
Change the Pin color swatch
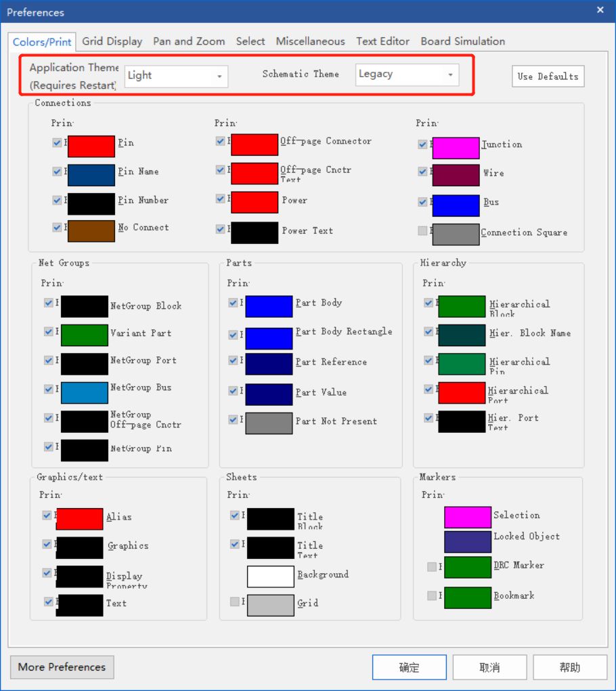(x=91, y=146)
